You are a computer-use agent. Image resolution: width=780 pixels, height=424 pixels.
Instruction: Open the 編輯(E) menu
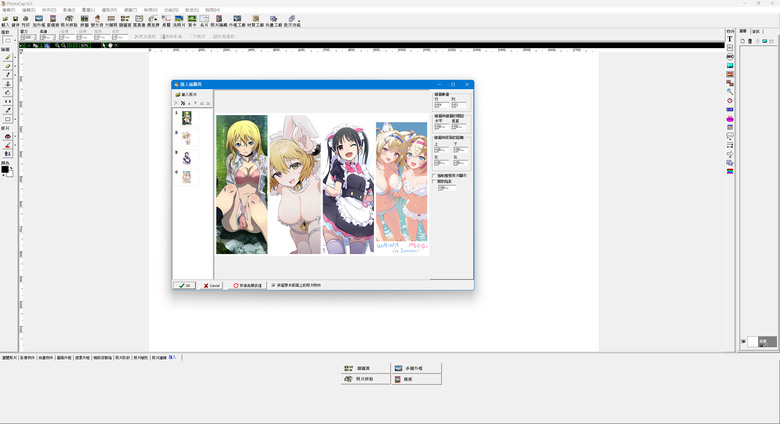(x=29, y=10)
